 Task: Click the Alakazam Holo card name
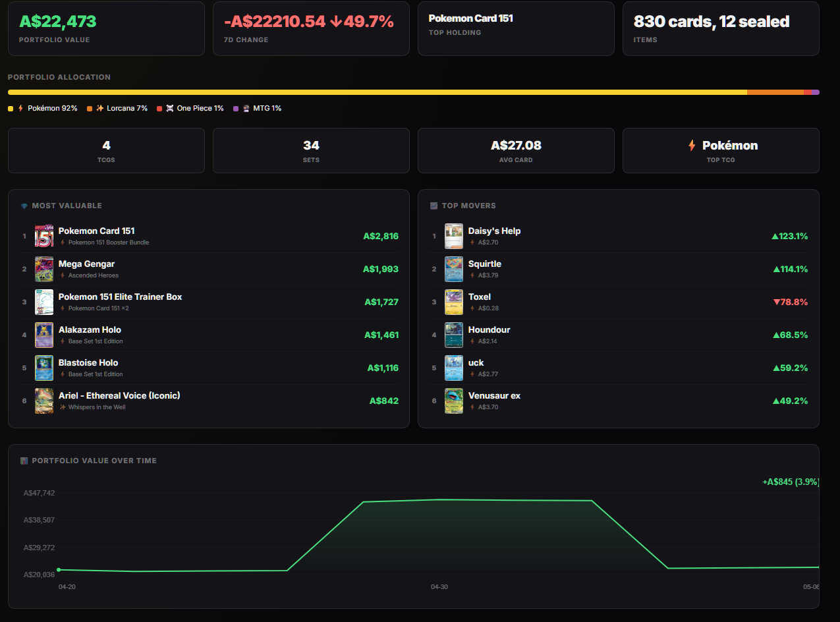90,329
